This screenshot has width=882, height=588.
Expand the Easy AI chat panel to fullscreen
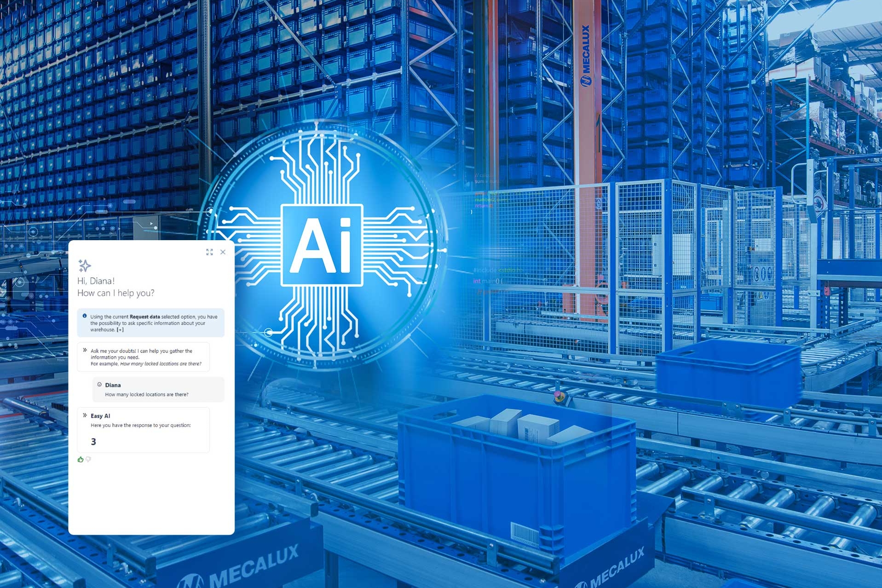[x=209, y=252]
